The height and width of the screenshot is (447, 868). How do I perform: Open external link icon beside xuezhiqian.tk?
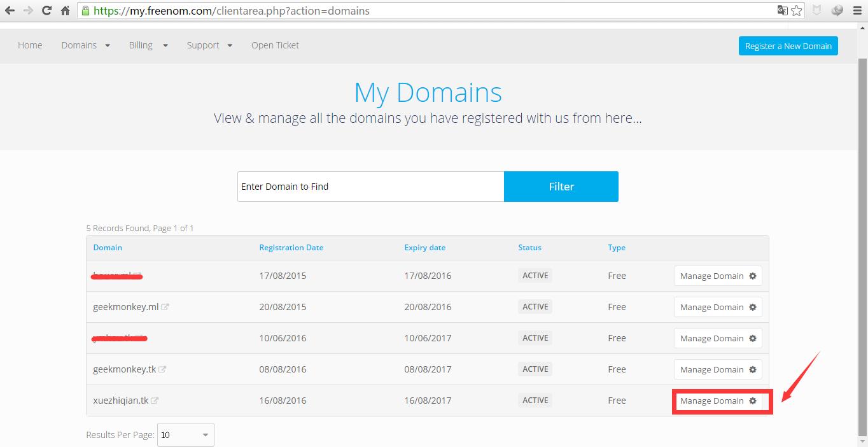[155, 401]
